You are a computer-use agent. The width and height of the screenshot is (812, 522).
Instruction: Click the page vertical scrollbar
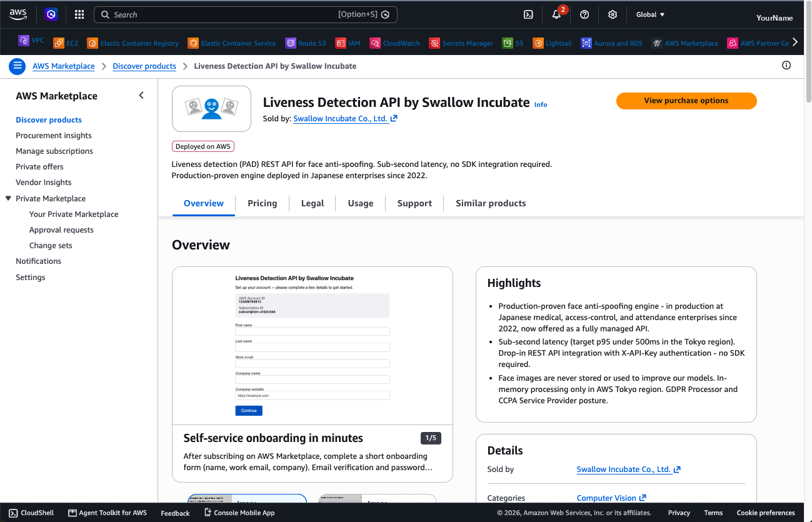[x=808, y=53]
